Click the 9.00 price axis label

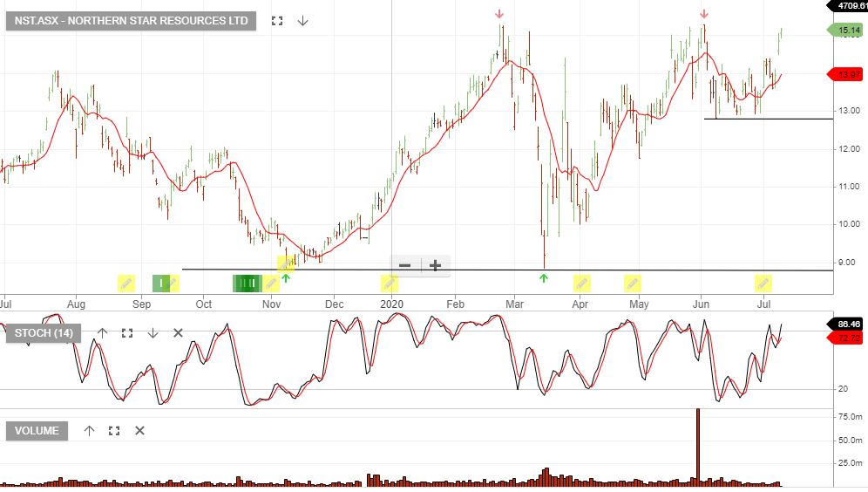pyautogui.click(x=847, y=263)
